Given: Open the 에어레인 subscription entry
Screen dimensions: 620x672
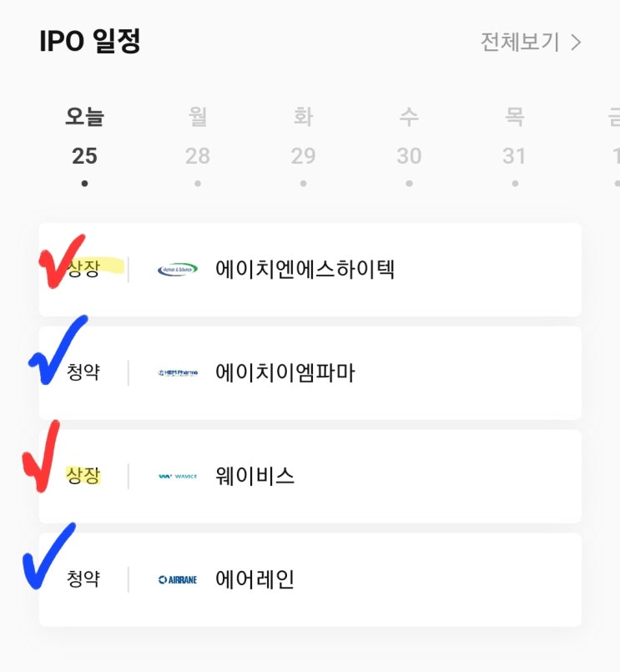Looking at the screenshot, I should click(255, 579).
